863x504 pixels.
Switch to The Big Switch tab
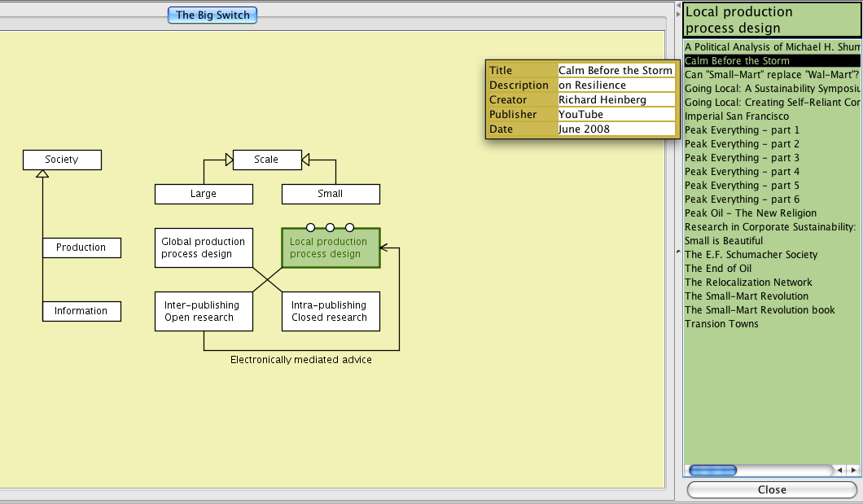(212, 15)
